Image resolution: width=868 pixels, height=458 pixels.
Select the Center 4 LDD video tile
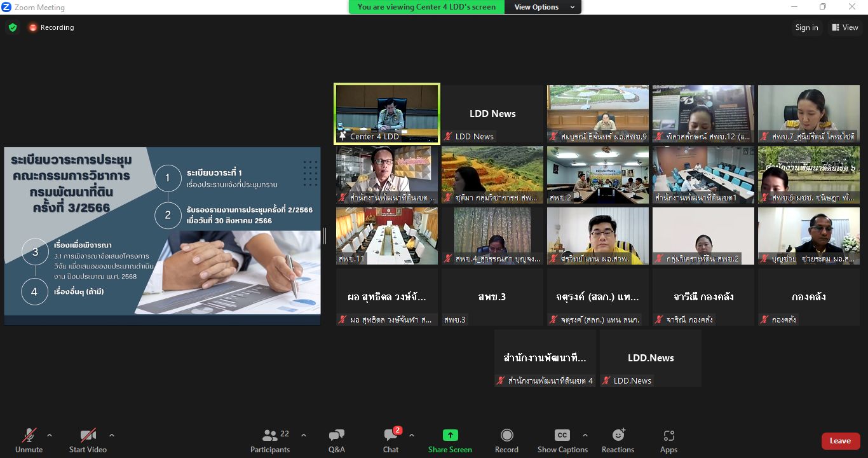coord(387,114)
